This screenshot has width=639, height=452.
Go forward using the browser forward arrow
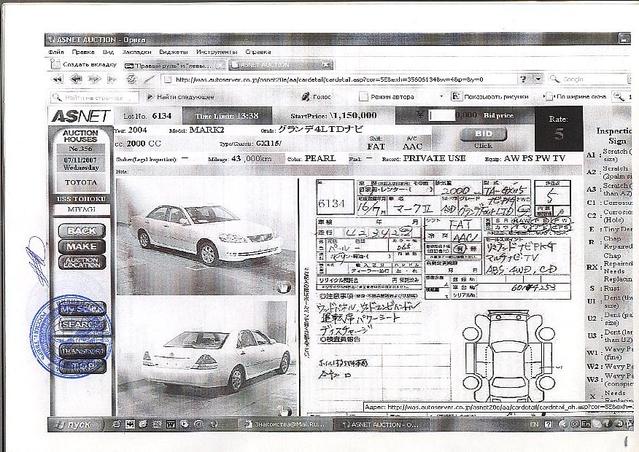click(94, 79)
